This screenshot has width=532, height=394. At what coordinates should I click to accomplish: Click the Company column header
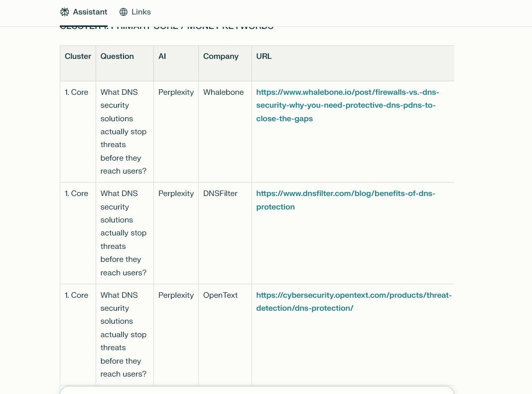(221, 56)
